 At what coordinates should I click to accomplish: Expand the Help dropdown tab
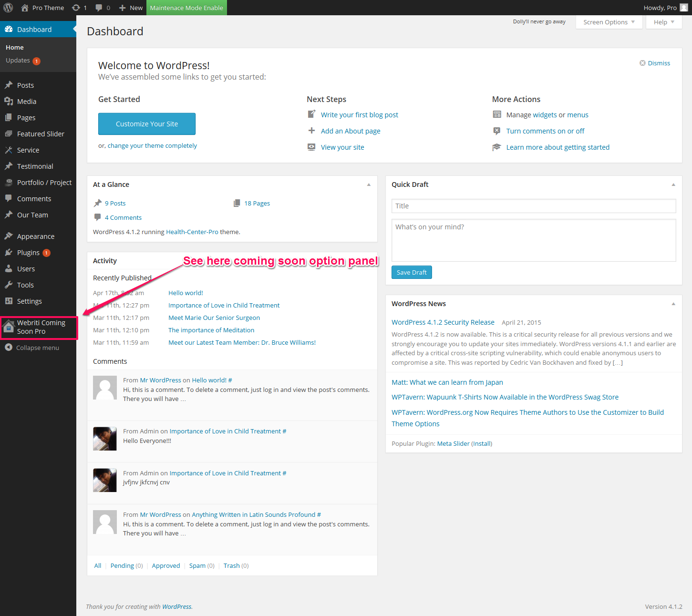pos(664,22)
